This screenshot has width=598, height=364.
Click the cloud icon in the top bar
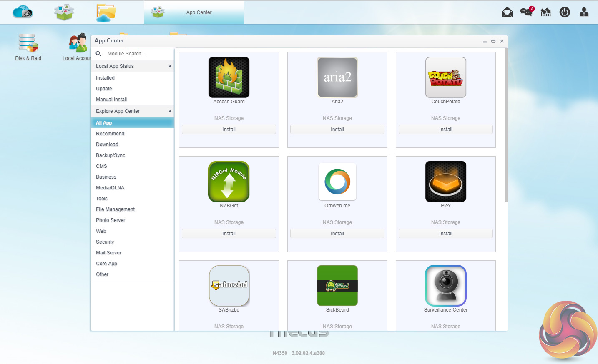click(23, 12)
